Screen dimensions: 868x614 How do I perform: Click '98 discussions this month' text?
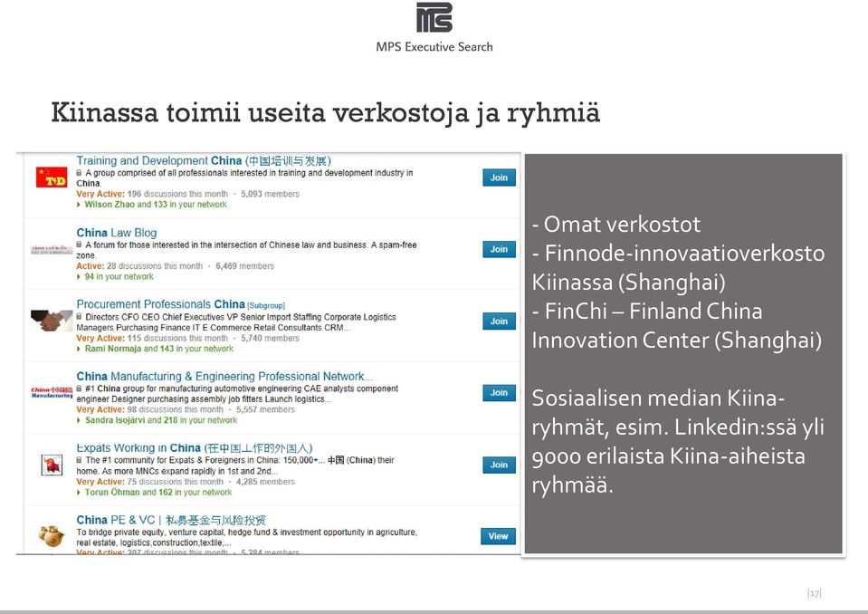coord(176,409)
